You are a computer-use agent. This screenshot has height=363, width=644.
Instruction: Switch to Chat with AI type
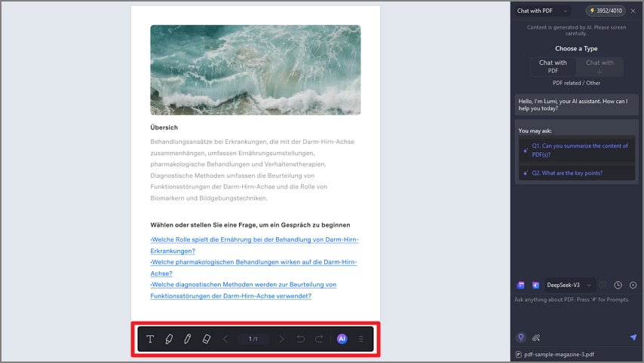(x=600, y=67)
